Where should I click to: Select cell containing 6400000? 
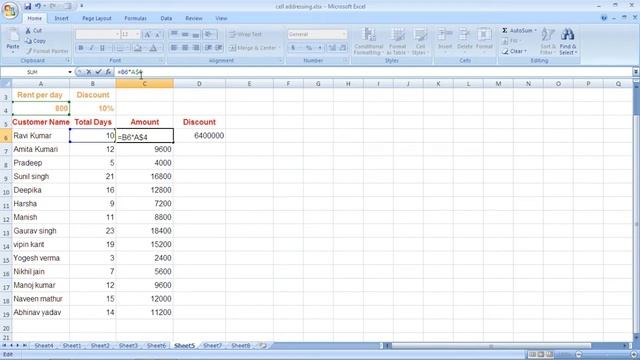[x=199, y=136]
